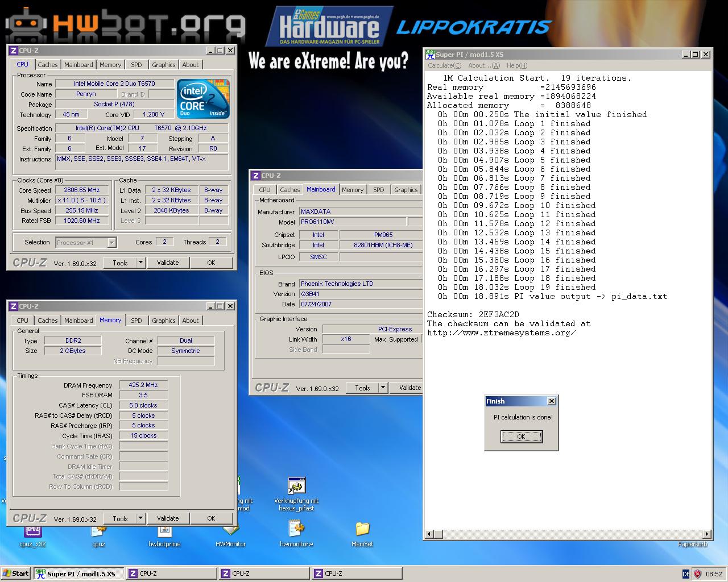The width and height of the screenshot is (728, 582).
Task: Switch to Super PI / mod1.5 XS taskbar button
Action: tap(78, 573)
